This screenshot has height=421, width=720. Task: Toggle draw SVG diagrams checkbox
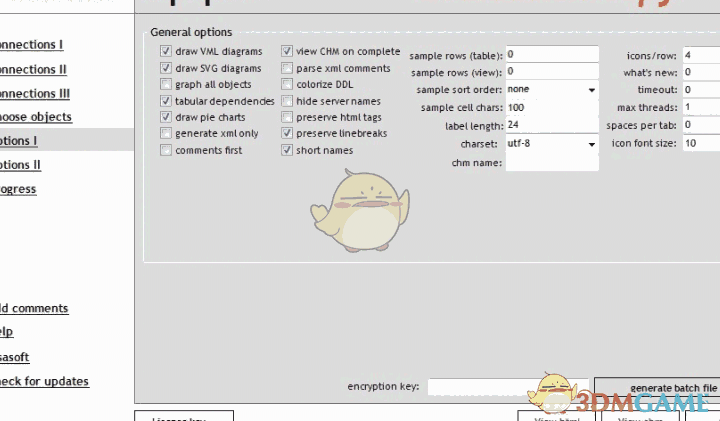pyautogui.click(x=166, y=68)
